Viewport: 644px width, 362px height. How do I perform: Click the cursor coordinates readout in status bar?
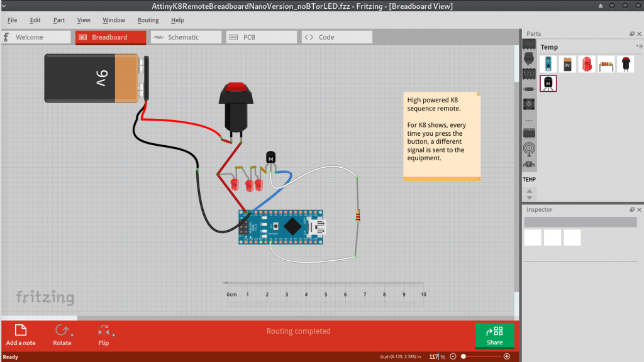(401, 357)
